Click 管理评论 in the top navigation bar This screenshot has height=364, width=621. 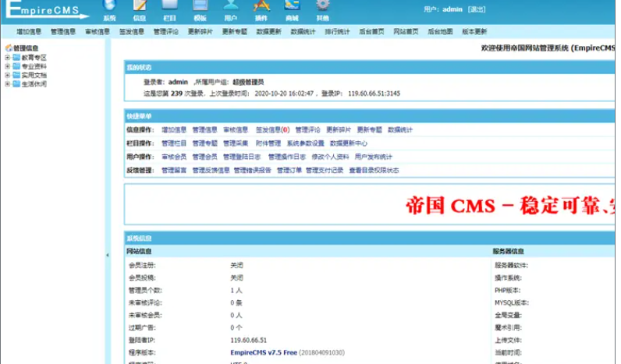coord(166,32)
